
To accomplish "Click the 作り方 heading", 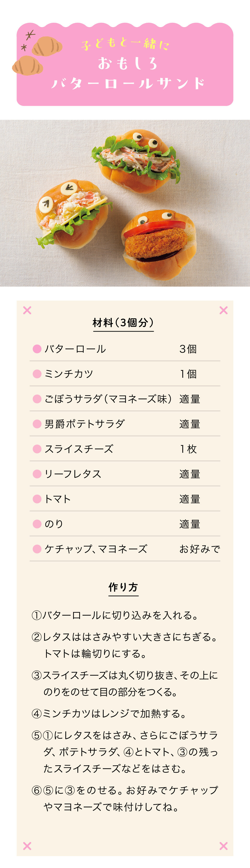I will point(123,587).
